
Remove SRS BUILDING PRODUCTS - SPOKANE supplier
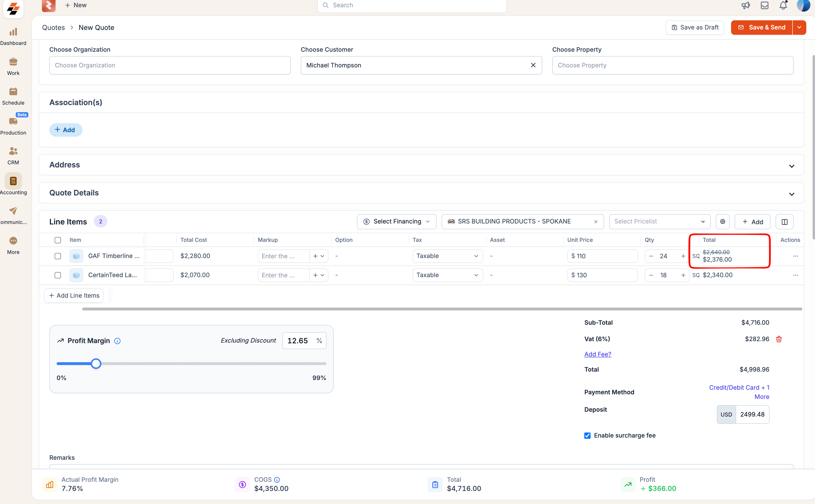tap(596, 222)
